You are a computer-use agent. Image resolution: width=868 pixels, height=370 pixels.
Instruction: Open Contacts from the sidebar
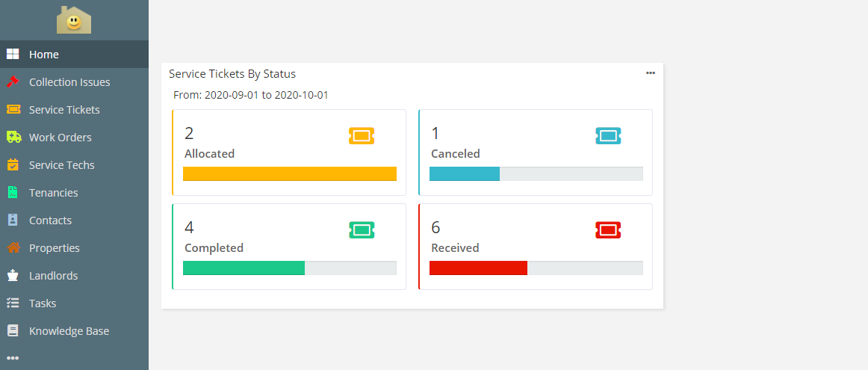[x=50, y=221]
